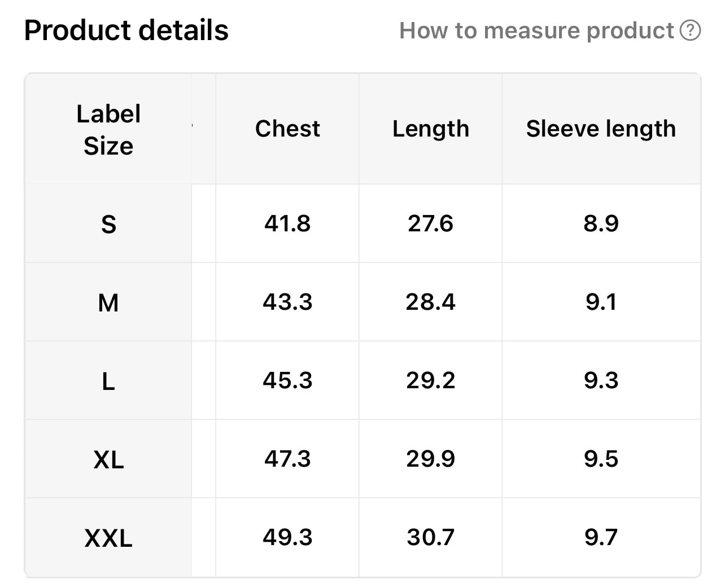Click the 30.7 length value for XXL
This screenshot has height=588, width=725.
click(431, 538)
